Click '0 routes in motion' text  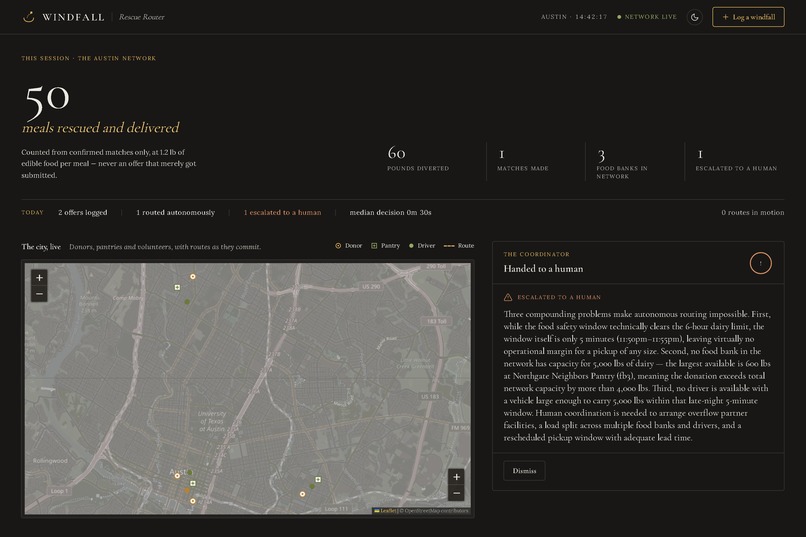click(x=753, y=212)
